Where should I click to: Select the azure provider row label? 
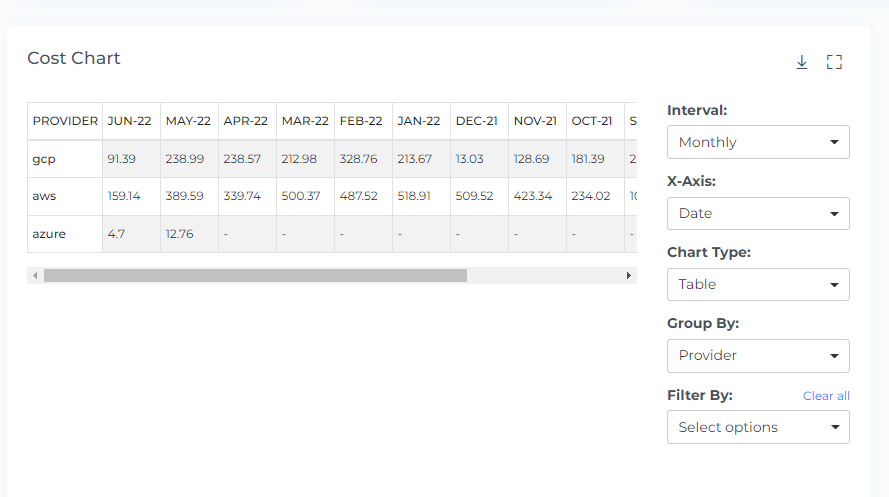point(49,234)
